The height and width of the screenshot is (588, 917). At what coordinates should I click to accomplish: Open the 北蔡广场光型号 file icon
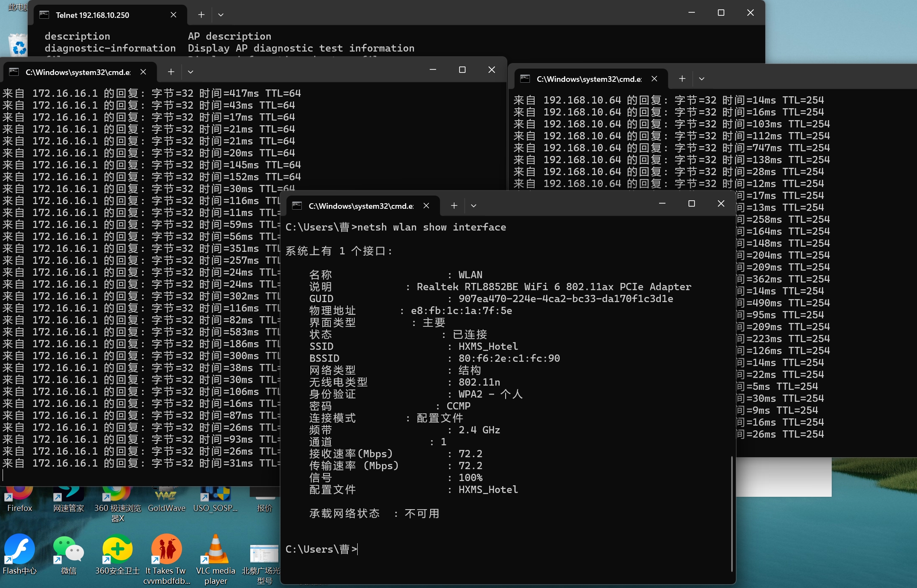(x=264, y=555)
